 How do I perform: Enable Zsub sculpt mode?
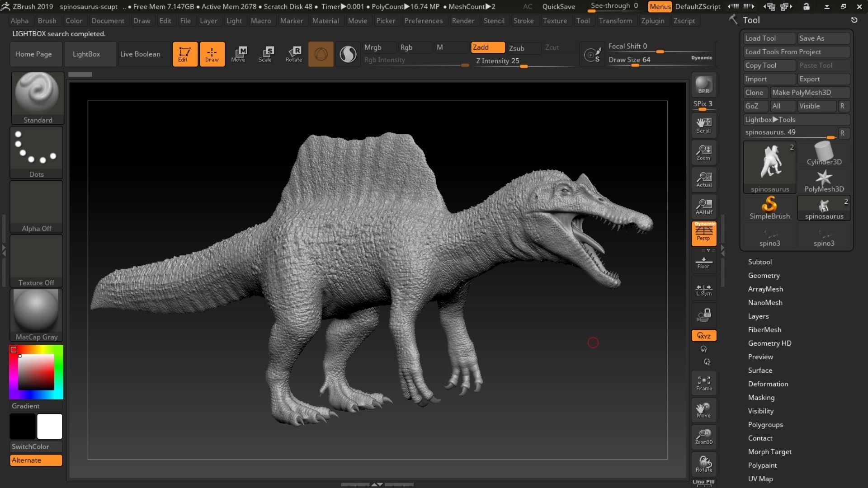524,48
